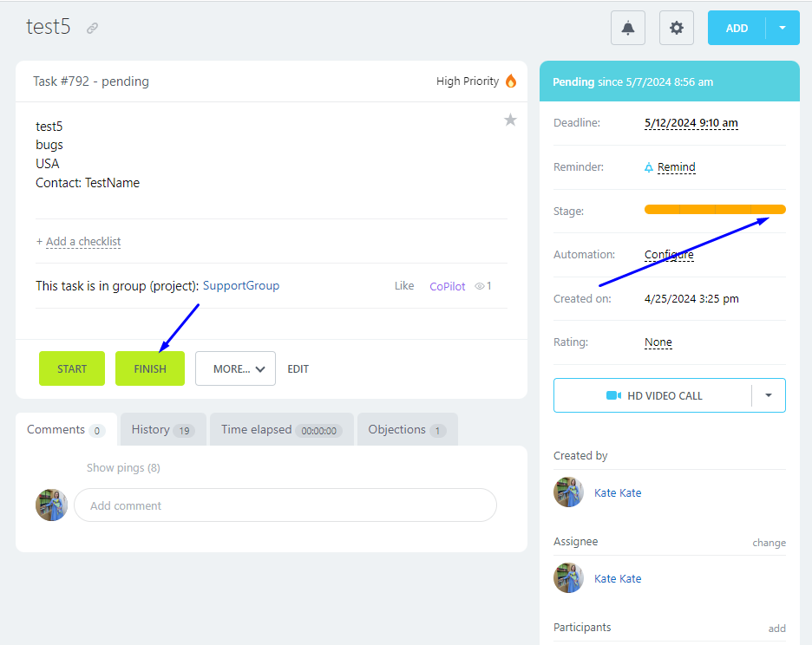Expand the ADD button dropdown arrow
This screenshot has height=645, width=812.
click(783, 28)
